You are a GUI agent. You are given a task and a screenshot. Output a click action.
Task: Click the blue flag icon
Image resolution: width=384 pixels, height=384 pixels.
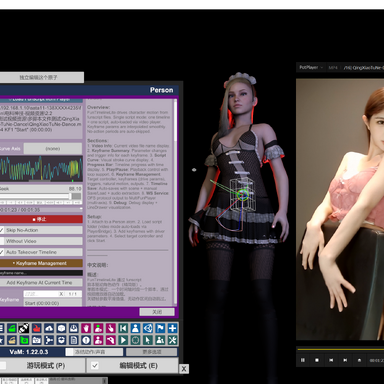[160, 328]
